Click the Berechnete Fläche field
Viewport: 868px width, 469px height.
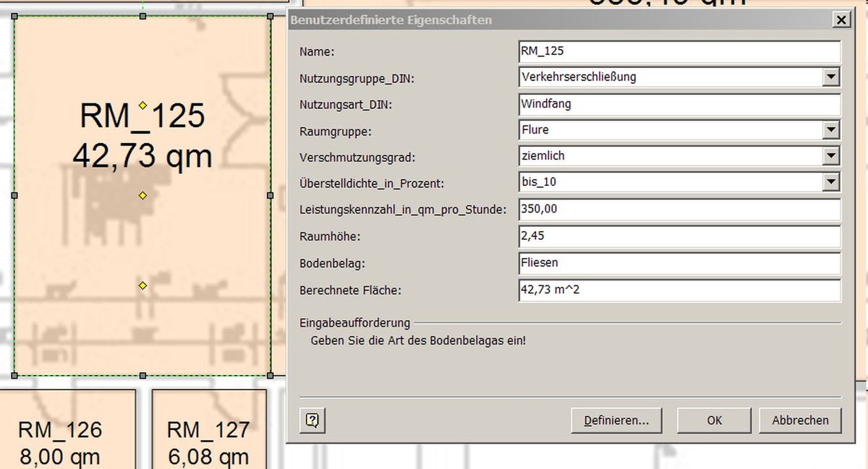(x=678, y=291)
